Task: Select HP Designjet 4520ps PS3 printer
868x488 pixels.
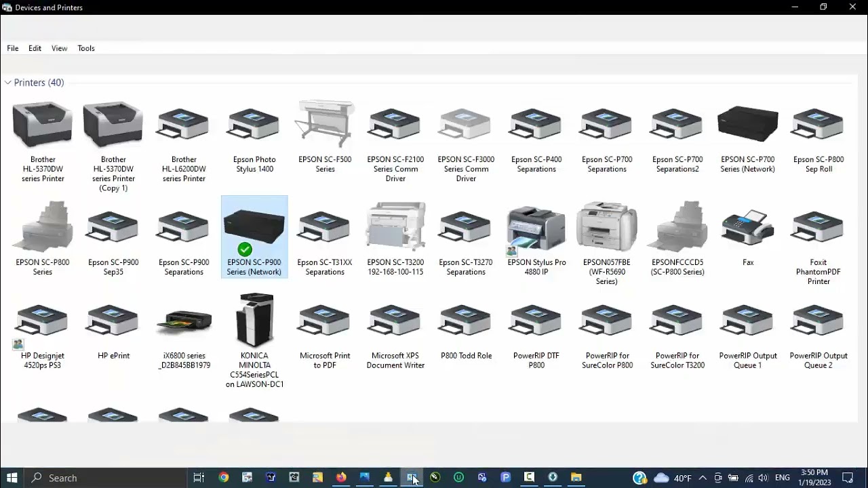Action: click(43, 337)
